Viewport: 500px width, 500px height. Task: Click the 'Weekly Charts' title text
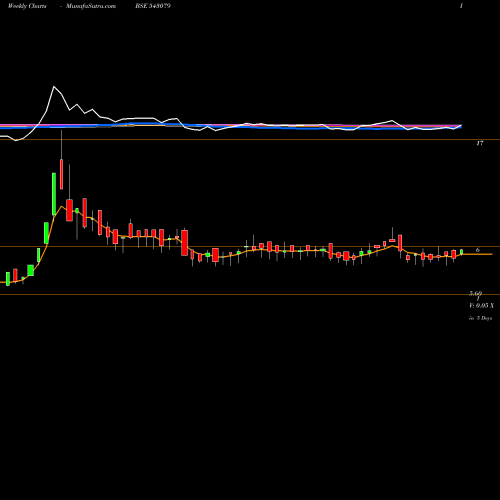27,6
